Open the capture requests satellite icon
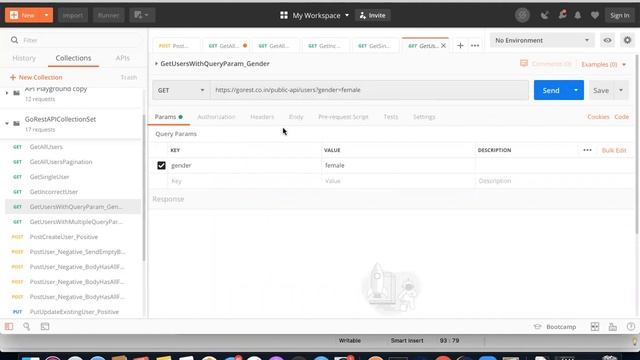This screenshot has height=360, width=640. 544,15
